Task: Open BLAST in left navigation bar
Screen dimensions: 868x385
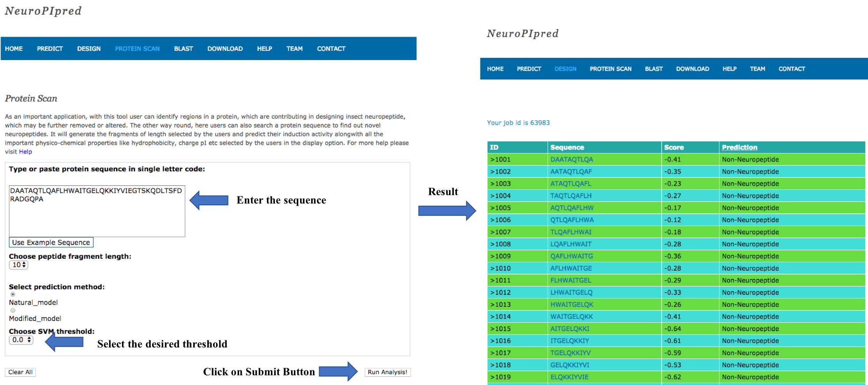Action: pyautogui.click(x=183, y=49)
